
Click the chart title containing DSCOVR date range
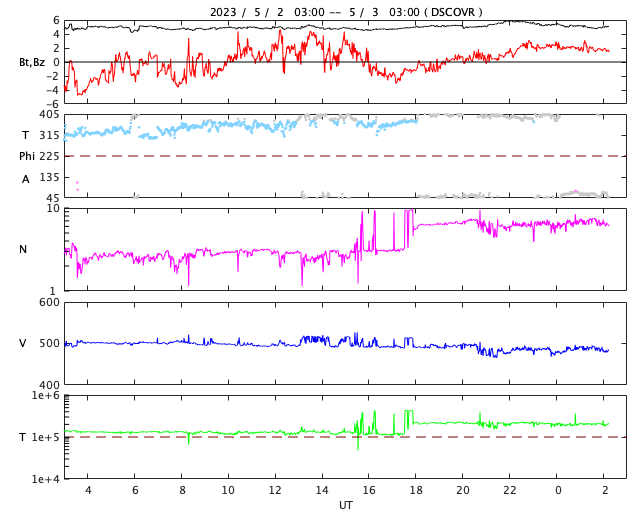[x=346, y=12]
